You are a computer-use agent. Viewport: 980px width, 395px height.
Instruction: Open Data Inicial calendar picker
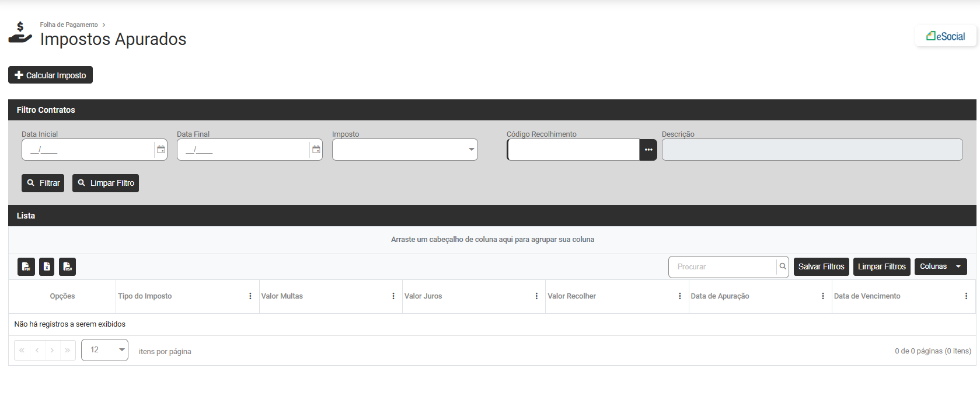(161, 150)
